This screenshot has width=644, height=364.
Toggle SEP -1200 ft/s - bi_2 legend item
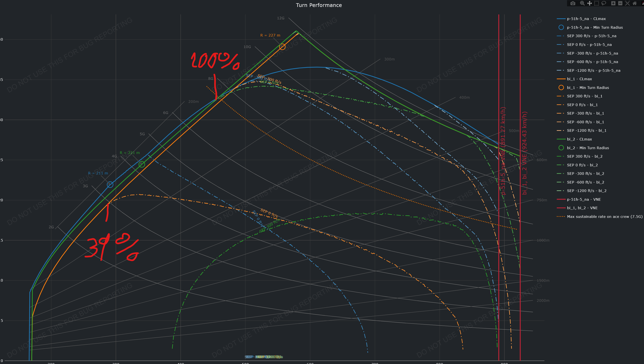(587, 191)
